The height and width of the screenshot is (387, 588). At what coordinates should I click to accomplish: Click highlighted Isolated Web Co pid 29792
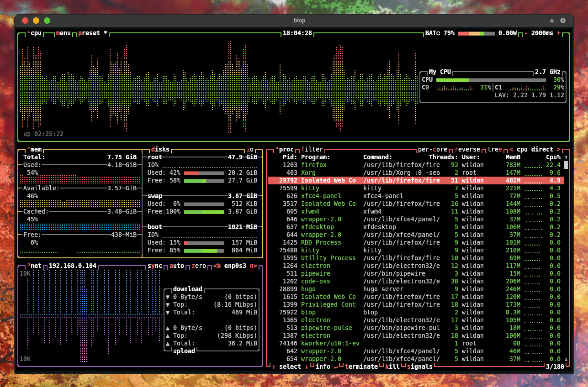416,180
